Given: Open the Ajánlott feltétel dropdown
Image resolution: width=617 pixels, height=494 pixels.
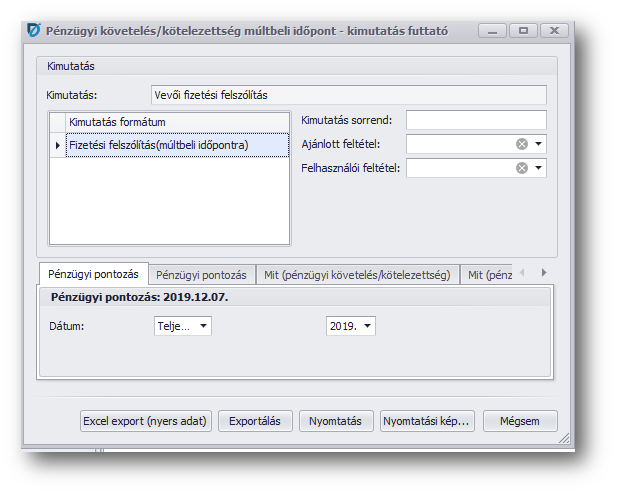Looking at the screenshot, I should coord(539,144).
